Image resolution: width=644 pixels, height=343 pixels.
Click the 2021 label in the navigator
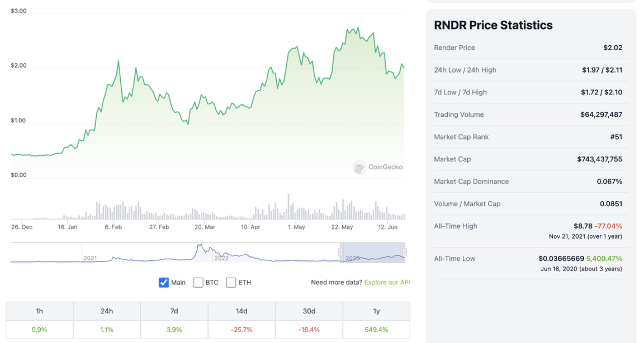[90, 258]
